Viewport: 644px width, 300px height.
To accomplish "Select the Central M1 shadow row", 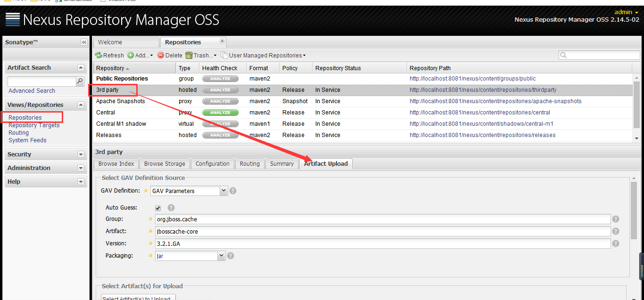I will [x=363, y=124].
